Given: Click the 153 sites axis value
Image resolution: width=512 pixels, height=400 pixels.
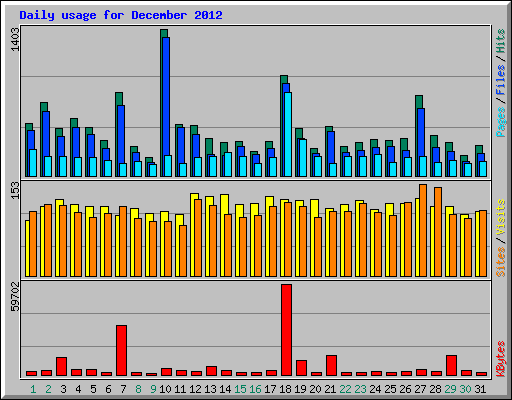Looking at the screenshot, I should pos(15,191).
